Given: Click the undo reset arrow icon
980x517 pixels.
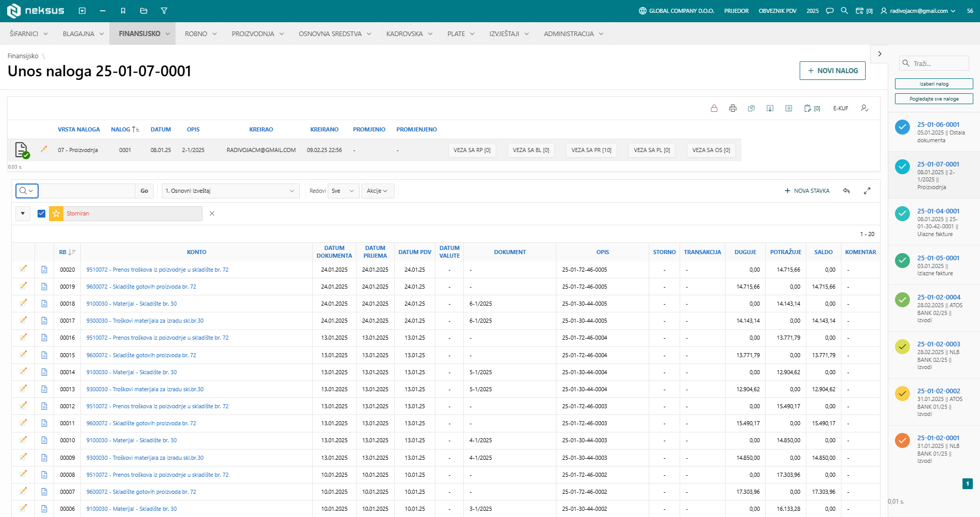Looking at the screenshot, I should point(846,191).
